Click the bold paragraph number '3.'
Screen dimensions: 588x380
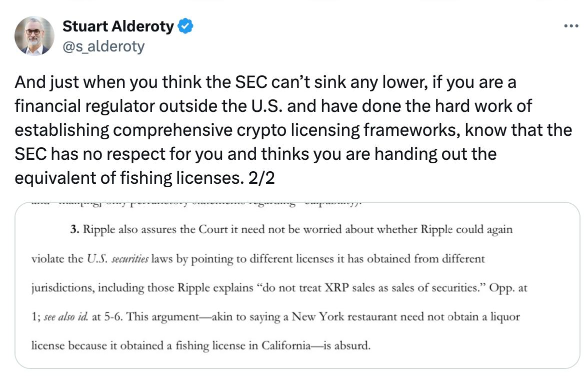coord(75,230)
